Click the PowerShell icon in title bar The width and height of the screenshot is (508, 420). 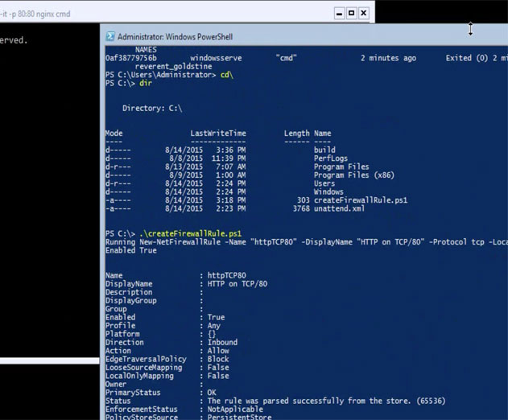pos(110,36)
